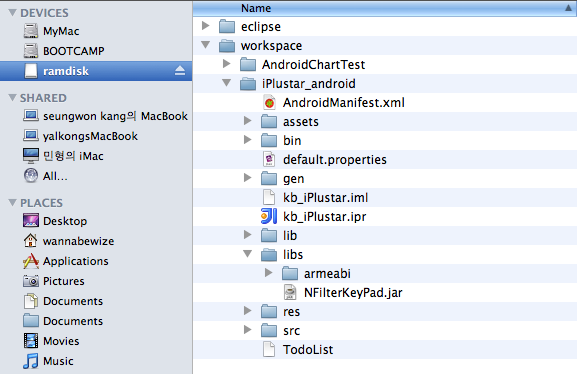The width and height of the screenshot is (577, 374).
Task: Open the Documents item with folder icon
Action: tap(31, 321)
